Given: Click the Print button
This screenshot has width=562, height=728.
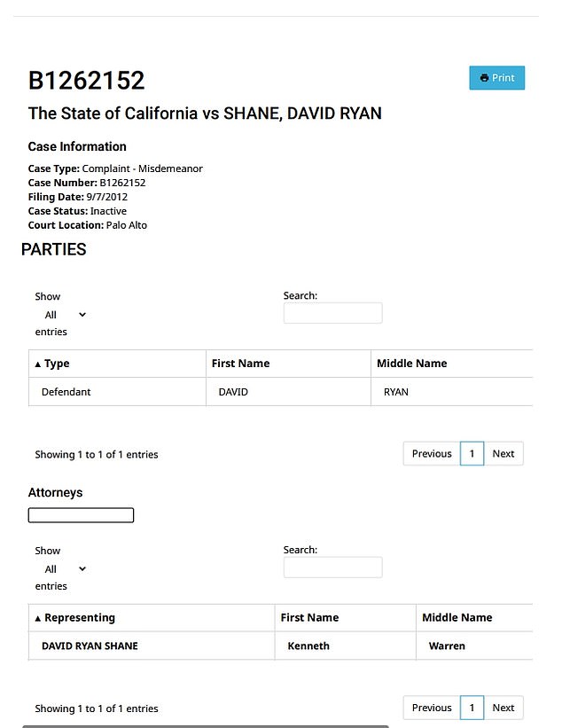Looking at the screenshot, I should tap(496, 78).
